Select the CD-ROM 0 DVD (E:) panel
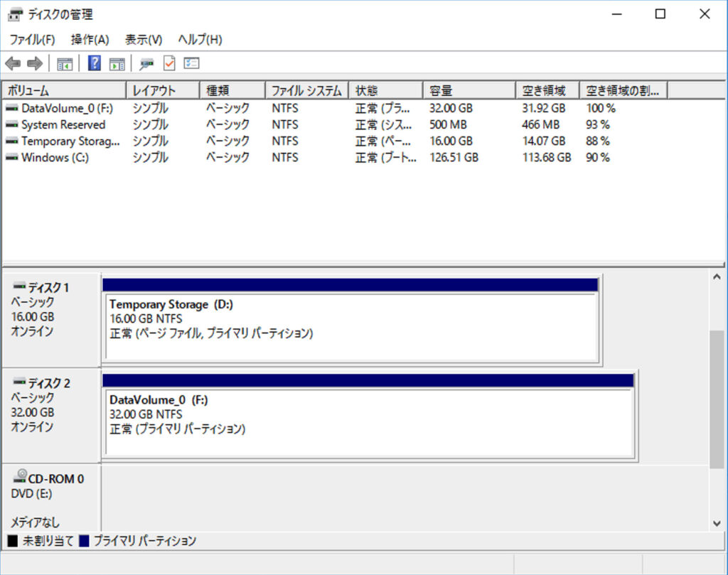728x575 pixels. [x=51, y=498]
